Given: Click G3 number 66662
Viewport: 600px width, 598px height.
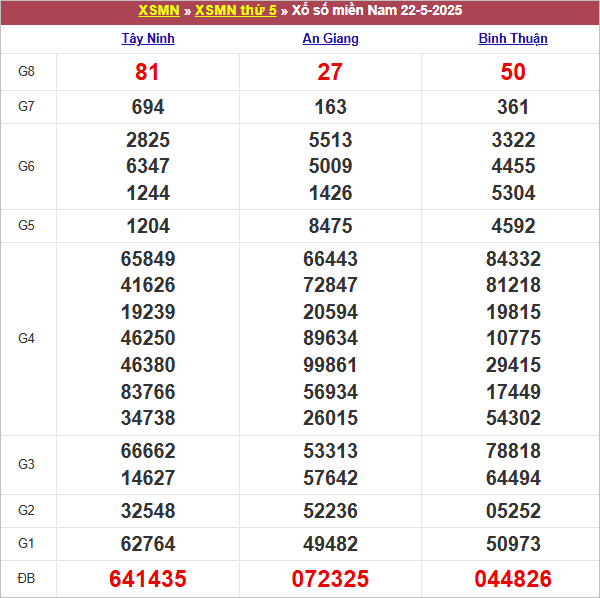Looking at the screenshot, I should [x=148, y=451].
